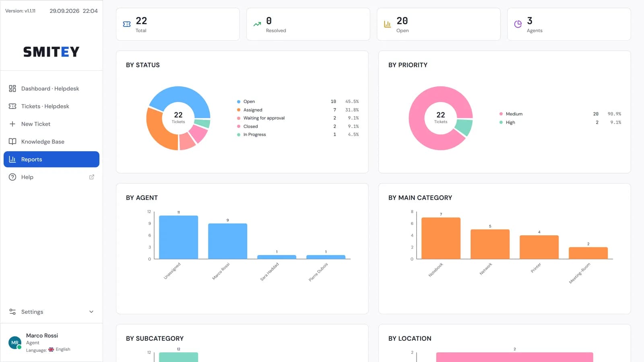
Task: Click the green bar in By Subcategory chart
Action: (x=179, y=357)
